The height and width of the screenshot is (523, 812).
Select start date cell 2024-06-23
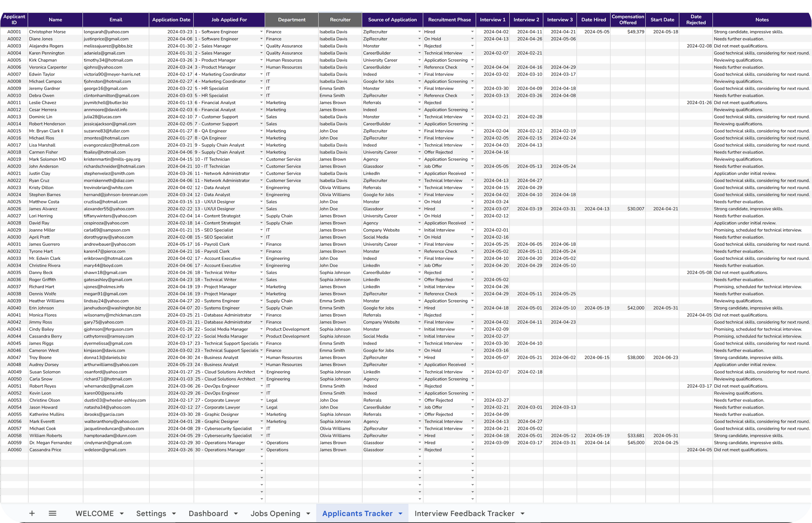click(662, 357)
